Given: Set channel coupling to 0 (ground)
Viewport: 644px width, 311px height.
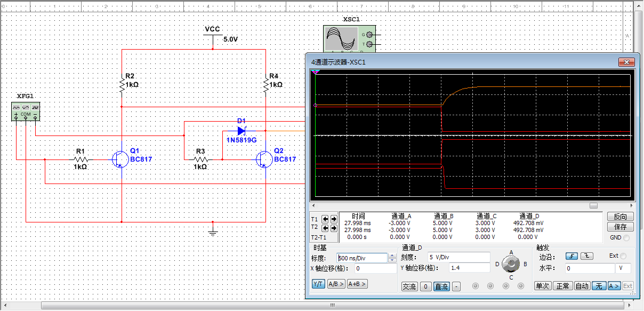Looking at the screenshot, I should coord(425,286).
